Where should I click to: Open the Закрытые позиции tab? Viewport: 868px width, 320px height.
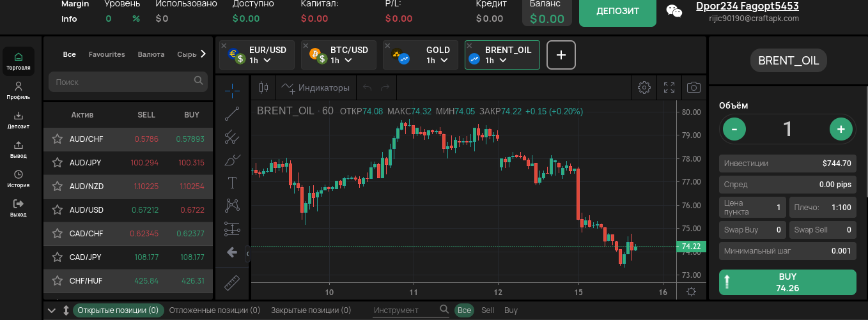click(311, 310)
